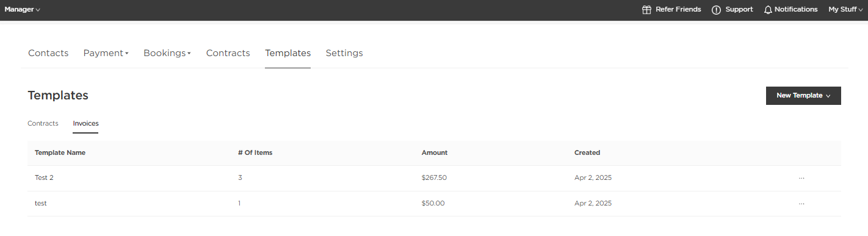Click the Support exclamation circle icon
This screenshot has height=236, width=868.
tap(717, 10)
